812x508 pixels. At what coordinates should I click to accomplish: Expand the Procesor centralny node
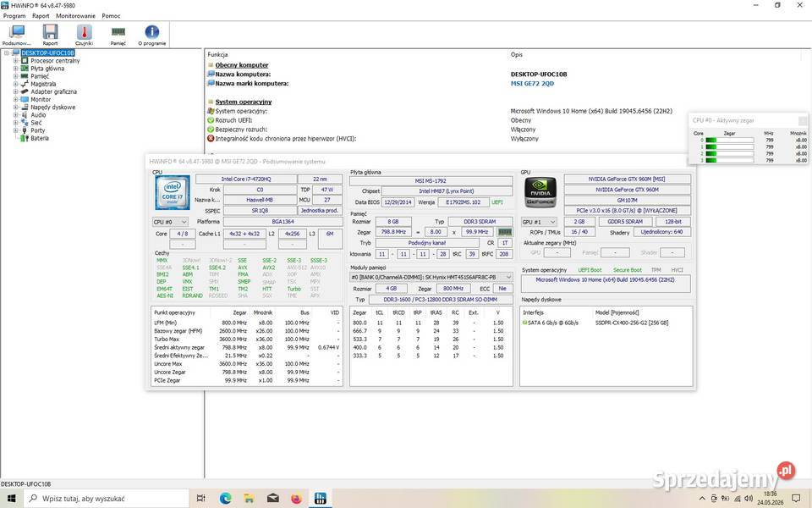(x=15, y=61)
